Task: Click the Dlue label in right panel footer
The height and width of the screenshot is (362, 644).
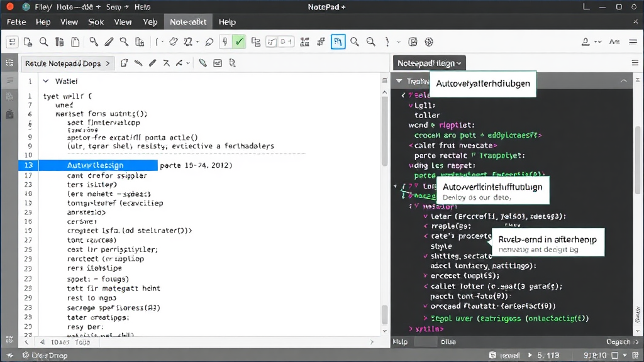Action: [x=448, y=342]
